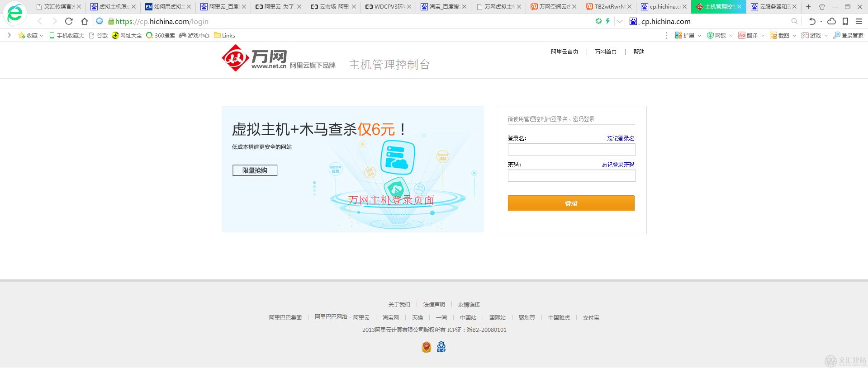
Task: Open the 忘记登录密码 link
Action: point(618,165)
